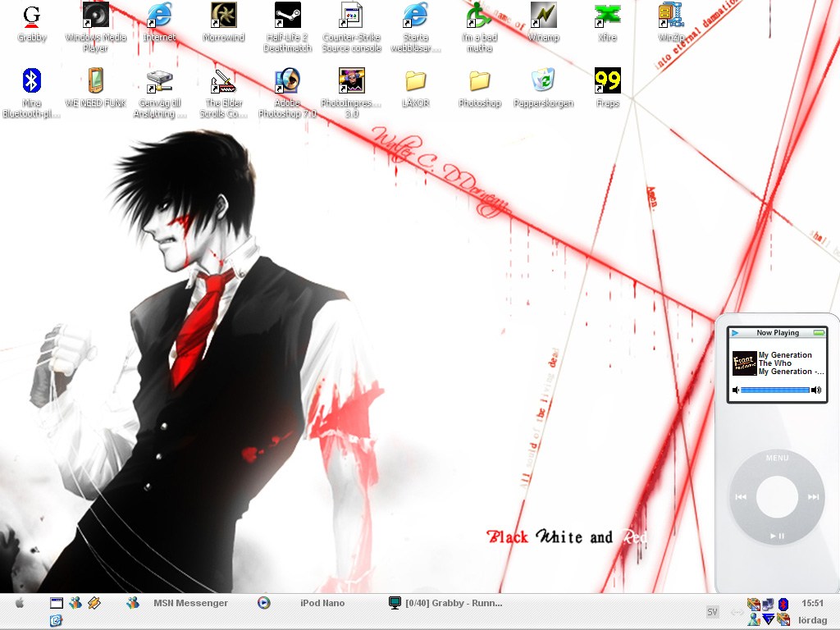Select the Xfire shortcut icon

coord(607,16)
